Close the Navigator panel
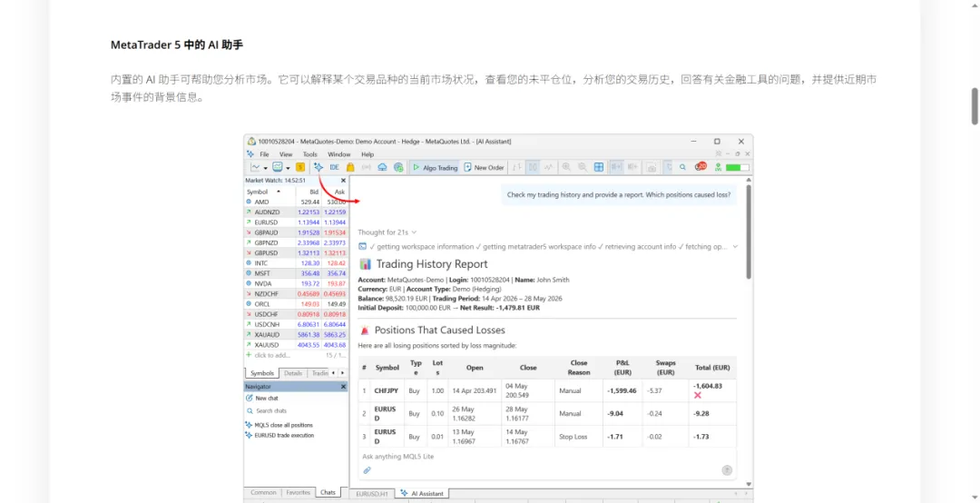 coord(343,387)
